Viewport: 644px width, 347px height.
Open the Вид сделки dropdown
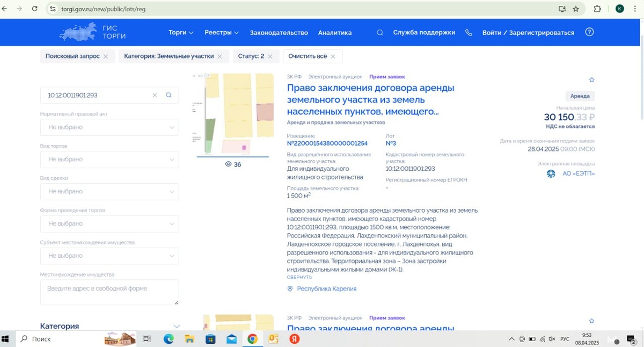pos(109,191)
